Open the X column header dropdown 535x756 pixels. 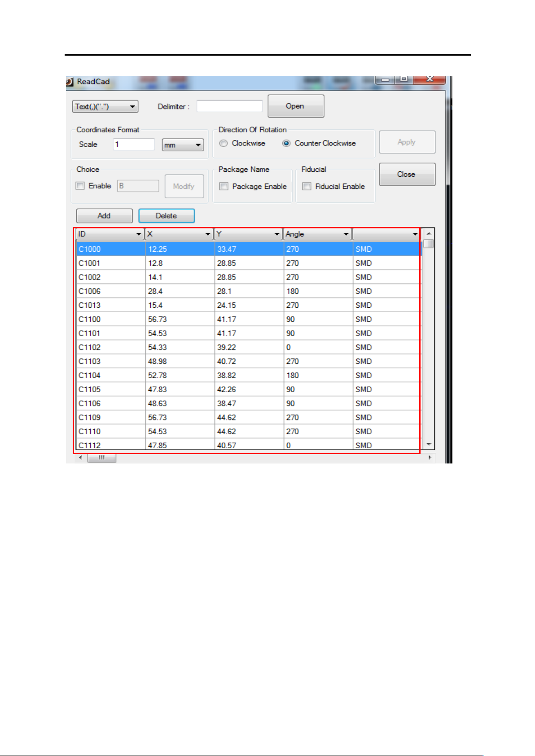point(208,234)
